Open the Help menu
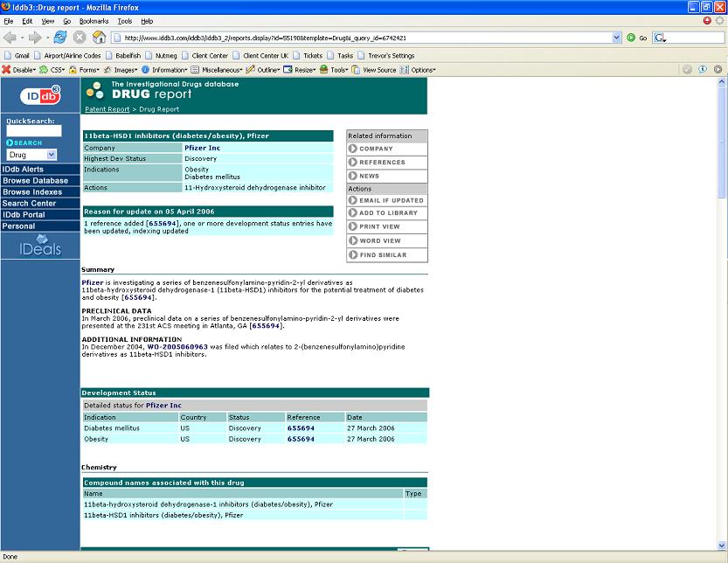Viewport: 728px width, 563px height. (147, 21)
